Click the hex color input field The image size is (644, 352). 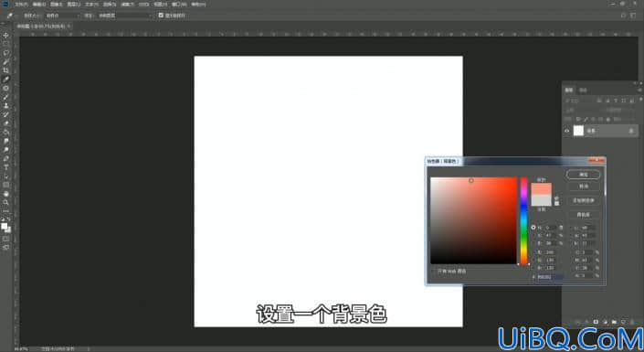(550, 277)
